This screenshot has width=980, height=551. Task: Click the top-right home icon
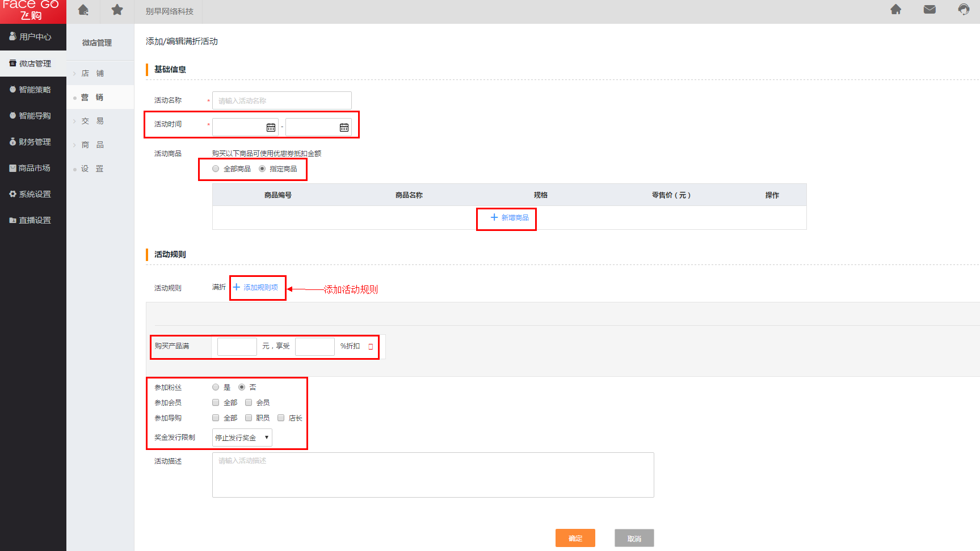click(896, 10)
